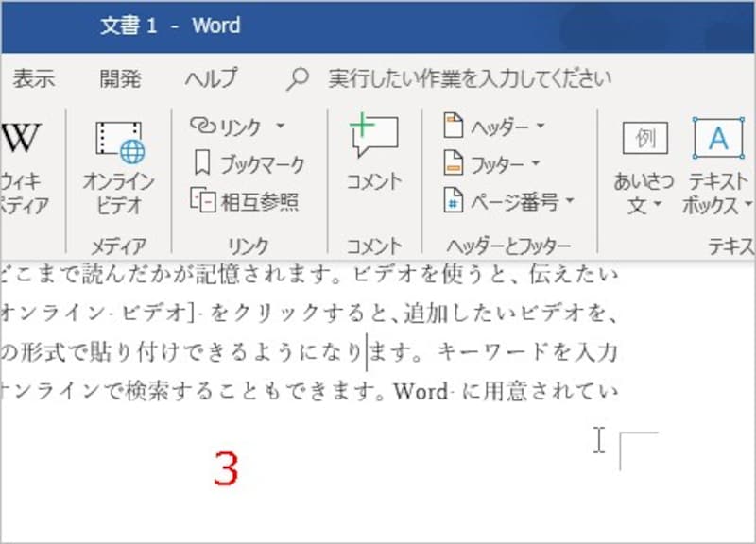Add a comment with the コメント icon
Image resolution: width=756 pixels, height=544 pixels.
point(374,135)
